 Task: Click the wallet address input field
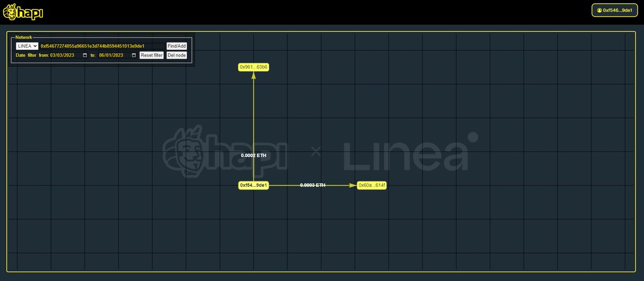pos(102,46)
